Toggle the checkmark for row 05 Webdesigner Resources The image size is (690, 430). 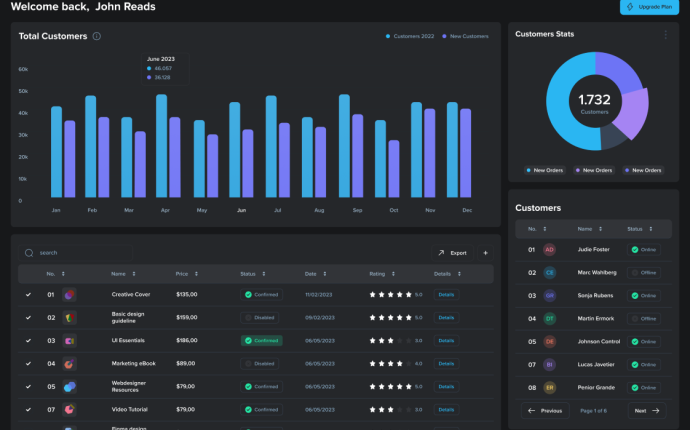point(28,386)
